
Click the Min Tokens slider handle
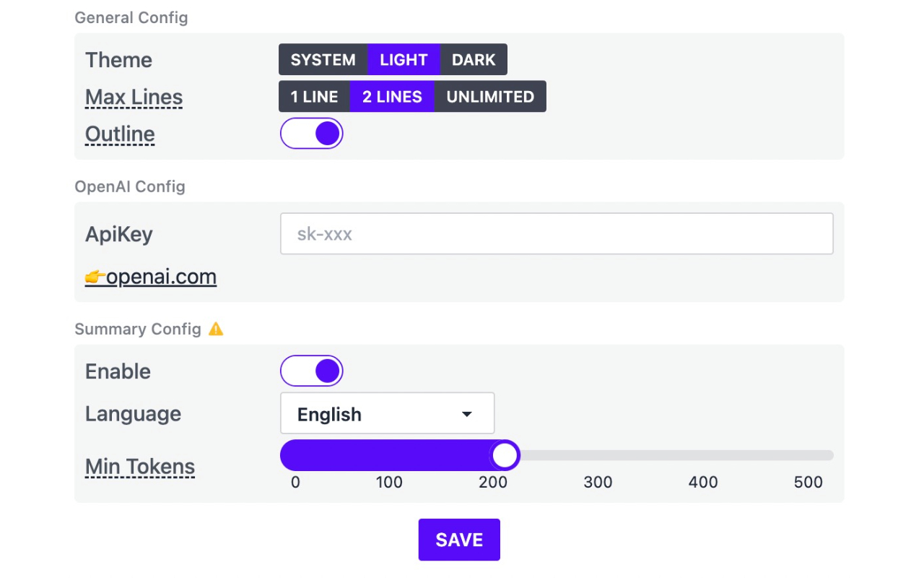(x=505, y=455)
